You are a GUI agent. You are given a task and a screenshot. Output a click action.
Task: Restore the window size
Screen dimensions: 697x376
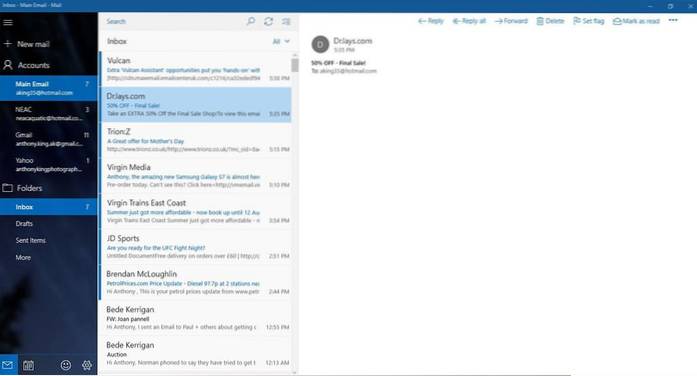click(670, 6)
